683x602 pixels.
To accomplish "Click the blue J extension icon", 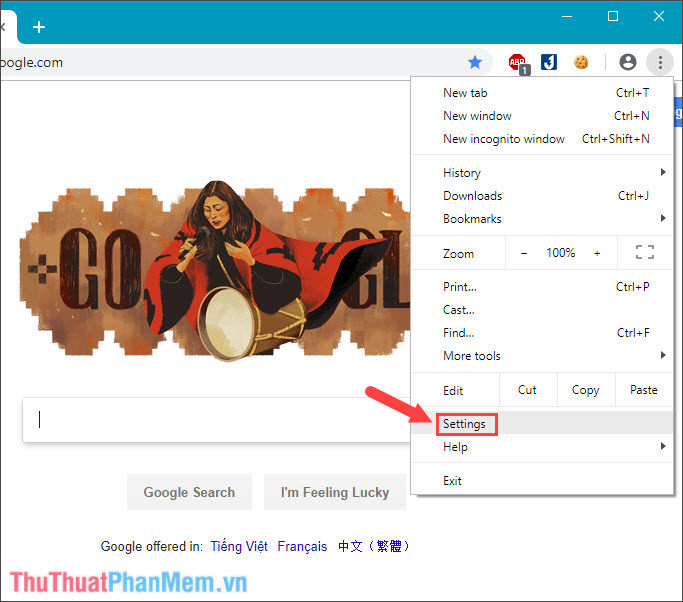I will [x=549, y=62].
